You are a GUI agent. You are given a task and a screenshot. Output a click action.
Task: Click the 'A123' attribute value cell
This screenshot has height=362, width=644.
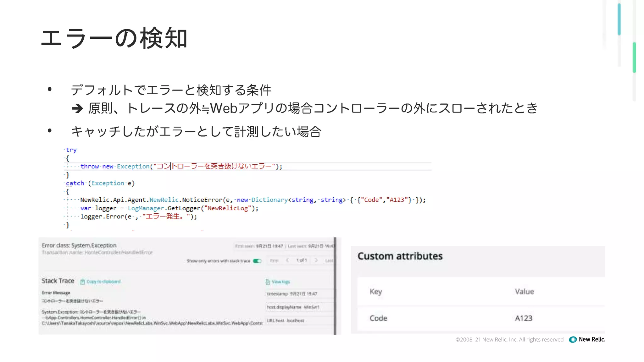pyautogui.click(x=524, y=318)
